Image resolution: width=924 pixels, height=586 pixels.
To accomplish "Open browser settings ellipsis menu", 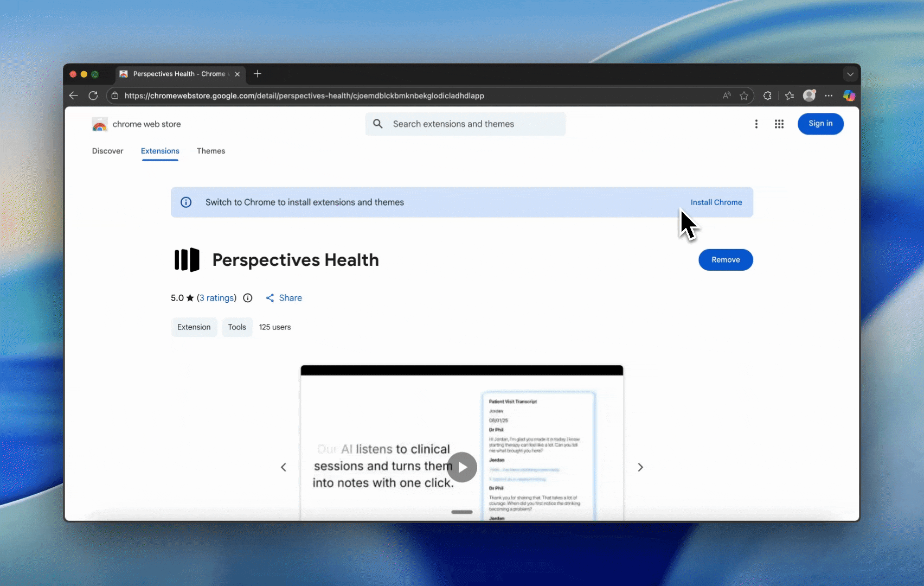I will coord(829,95).
